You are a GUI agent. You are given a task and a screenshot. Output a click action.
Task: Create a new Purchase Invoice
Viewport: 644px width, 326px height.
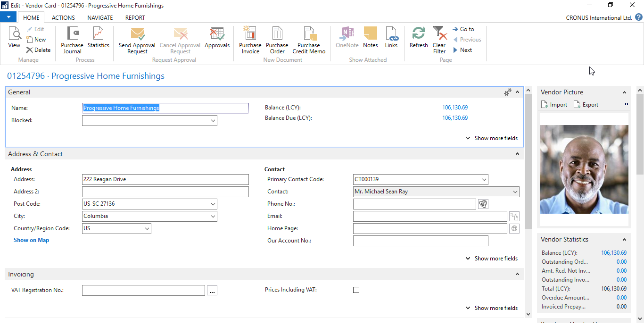tap(250, 40)
